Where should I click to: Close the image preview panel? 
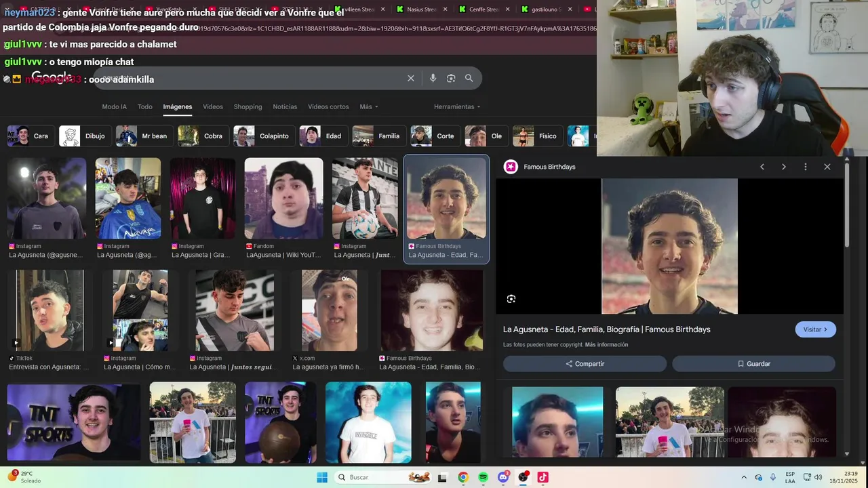[x=827, y=167]
